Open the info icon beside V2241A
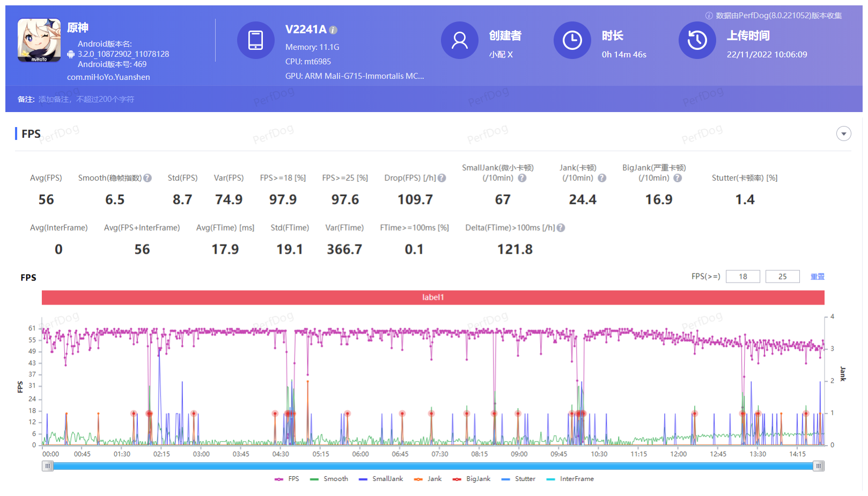The width and height of the screenshot is (868, 496). (x=333, y=30)
